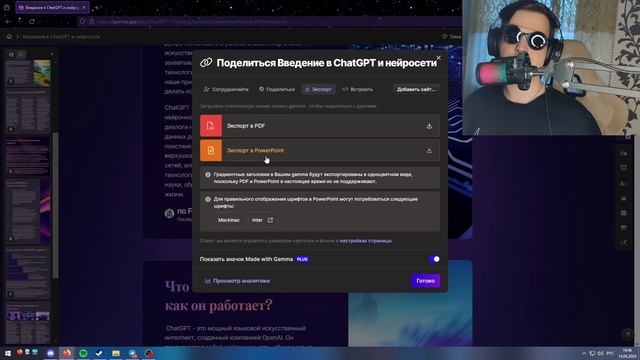Select the Введение в ChatGPT browser tab
This screenshot has width=640, height=360.
52,7
